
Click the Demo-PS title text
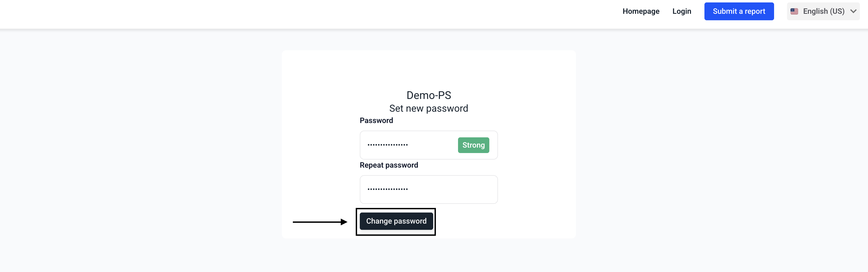429,95
